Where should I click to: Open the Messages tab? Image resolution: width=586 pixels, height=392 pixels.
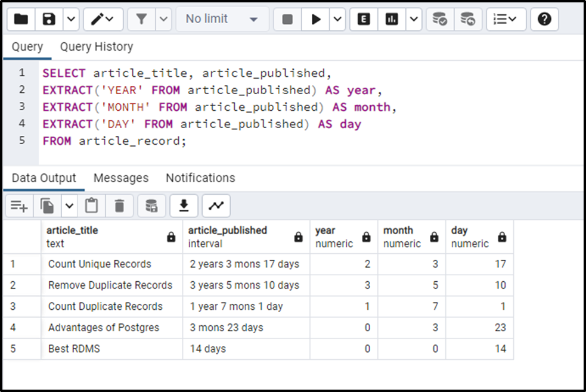pos(121,178)
